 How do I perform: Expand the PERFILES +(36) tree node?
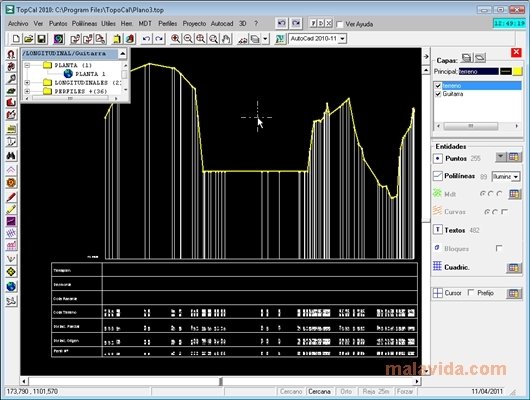(x=27, y=91)
